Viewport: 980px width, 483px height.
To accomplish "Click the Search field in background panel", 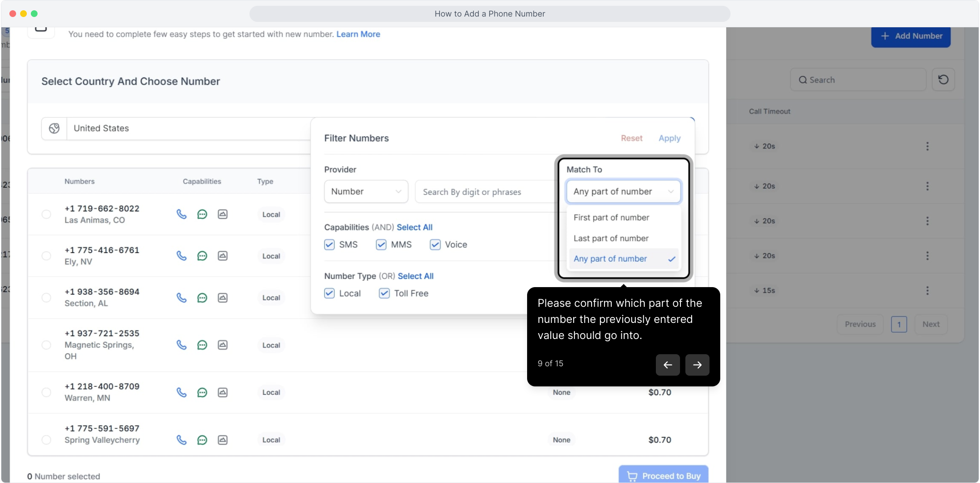I will pos(858,80).
